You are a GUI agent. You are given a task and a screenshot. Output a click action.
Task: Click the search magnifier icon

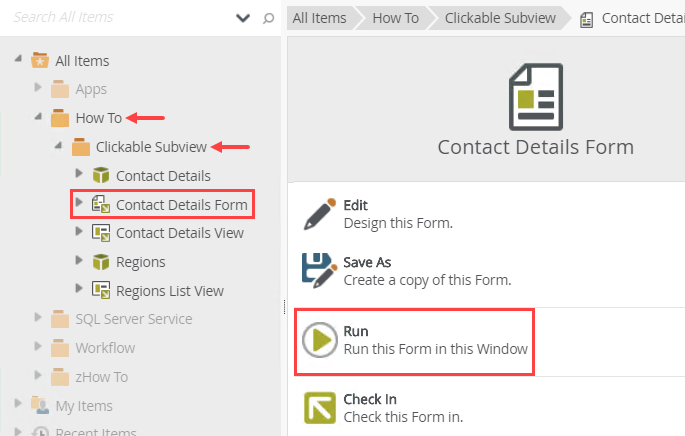click(x=268, y=18)
